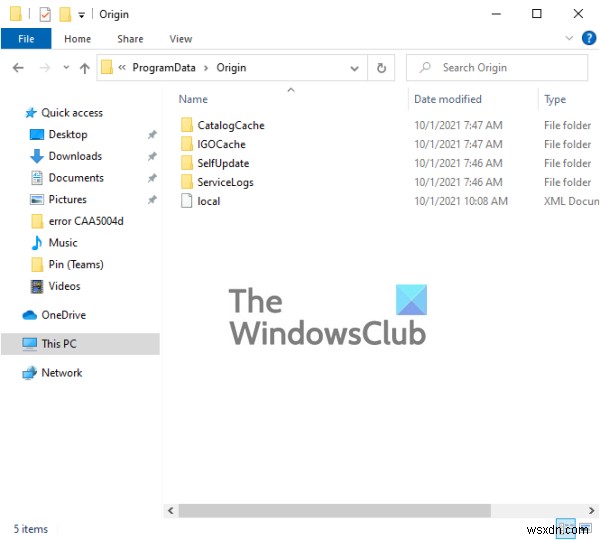Select This PC in the navigation pane
The image size is (600, 540).
pyautogui.click(x=80, y=344)
